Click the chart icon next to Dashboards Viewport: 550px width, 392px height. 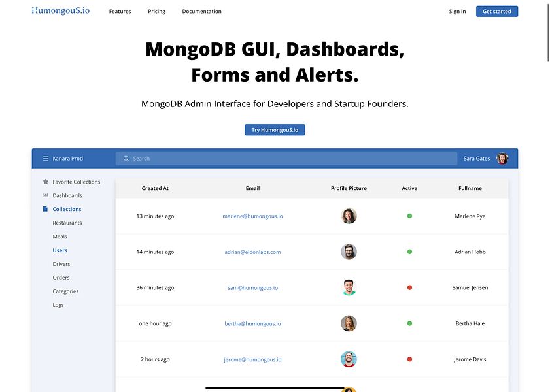click(x=46, y=195)
